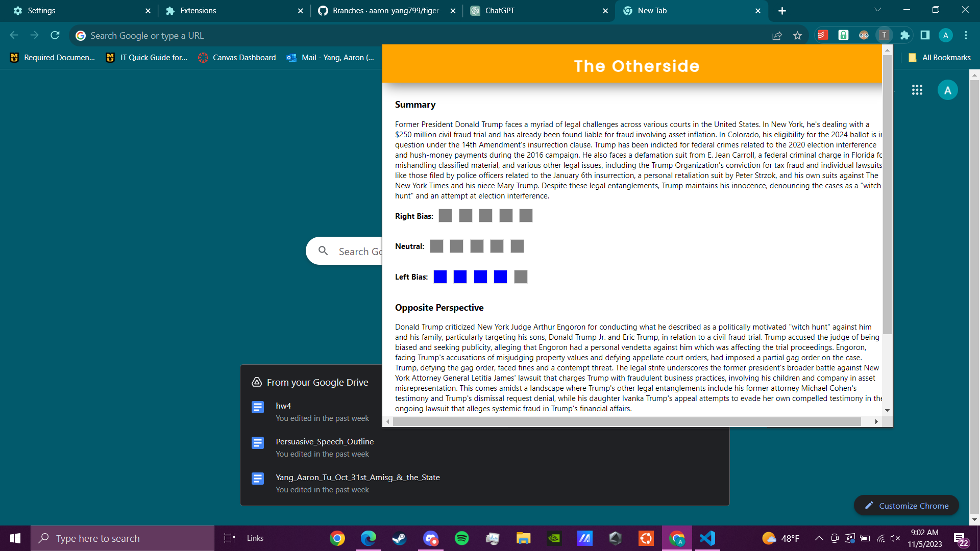Image resolution: width=980 pixels, height=551 pixels.
Task: Click the first blue Left Bias square
Action: (x=440, y=277)
